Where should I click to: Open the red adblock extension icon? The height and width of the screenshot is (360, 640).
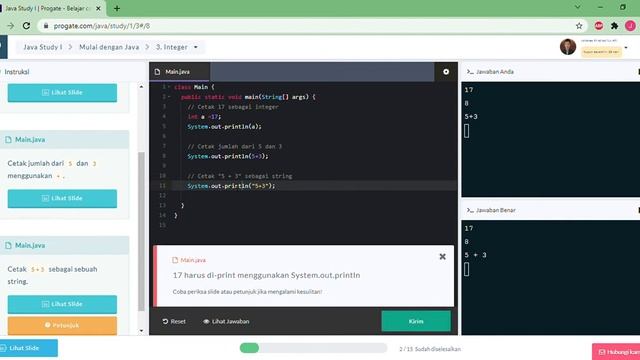click(x=599, y=26)
